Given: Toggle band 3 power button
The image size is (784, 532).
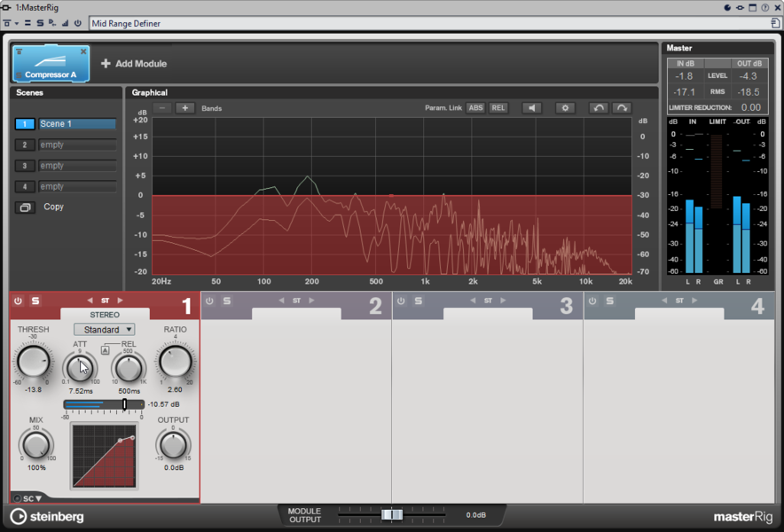Looking at the screenshot, I should tap(401, 301).
